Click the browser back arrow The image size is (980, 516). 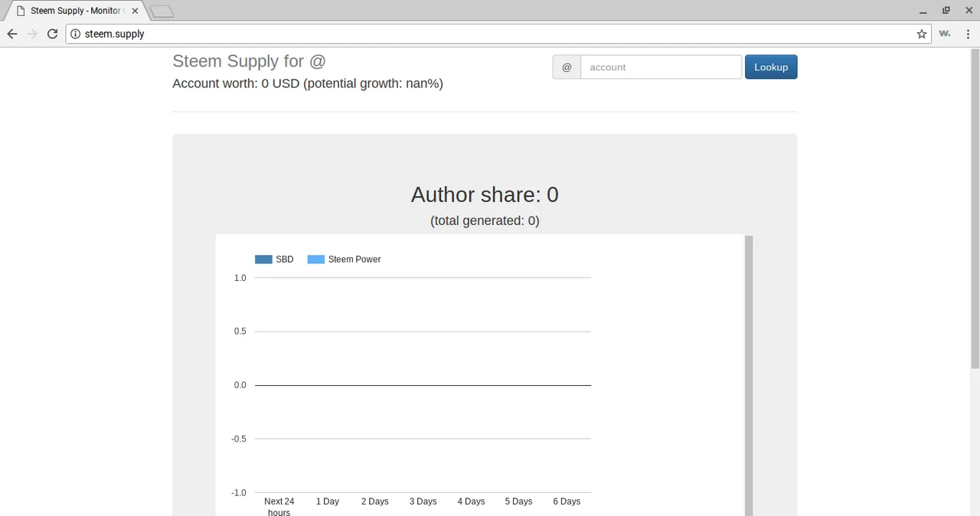pyautogui.click(x=11, y=34)
